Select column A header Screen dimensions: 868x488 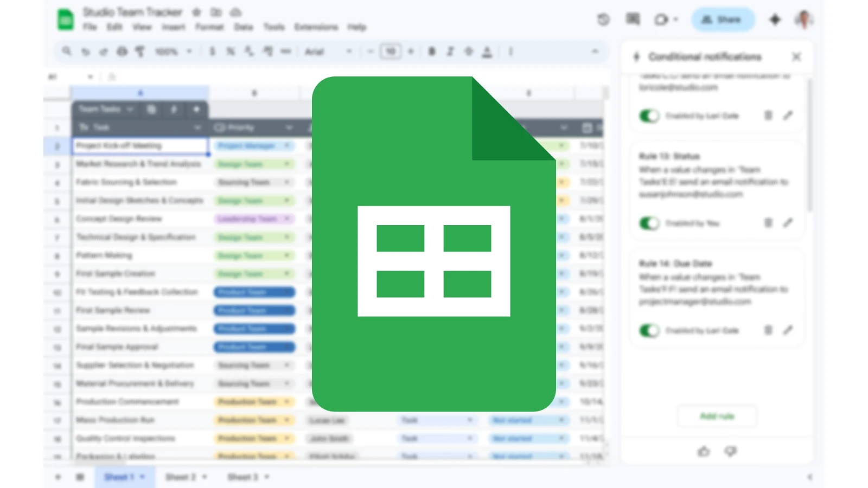pyautogui.click(x=140, y=93)
